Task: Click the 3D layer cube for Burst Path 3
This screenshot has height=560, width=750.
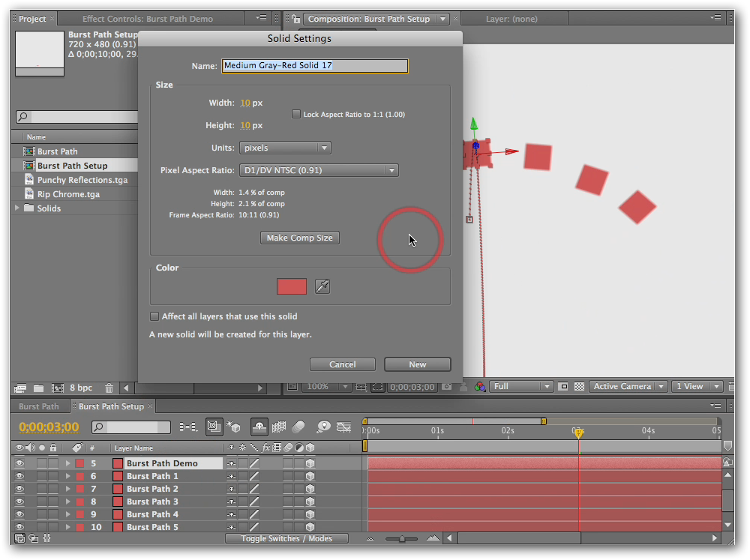Action: point(310,502)
